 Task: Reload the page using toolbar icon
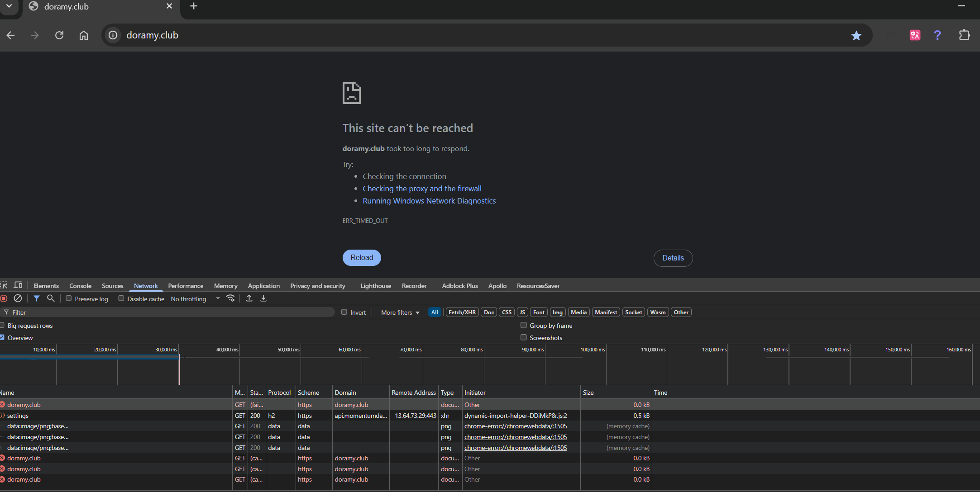59,35
